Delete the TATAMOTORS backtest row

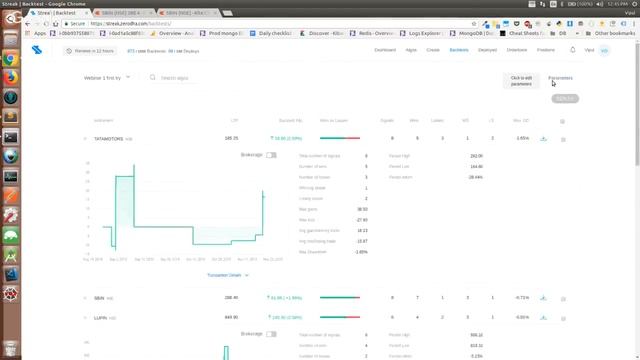tap(563, 139)
